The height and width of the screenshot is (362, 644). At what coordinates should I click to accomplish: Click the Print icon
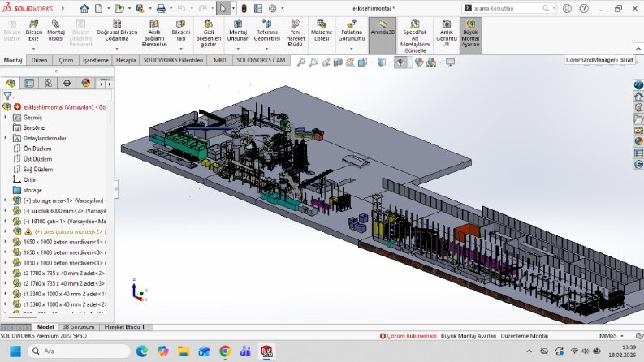pos(161,8)
